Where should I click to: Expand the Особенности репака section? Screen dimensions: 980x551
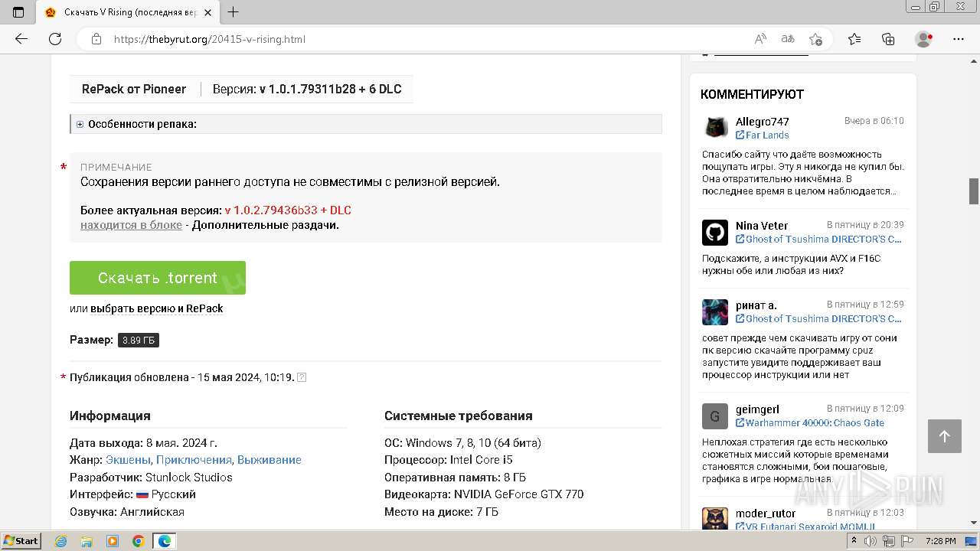click(366, 124)
